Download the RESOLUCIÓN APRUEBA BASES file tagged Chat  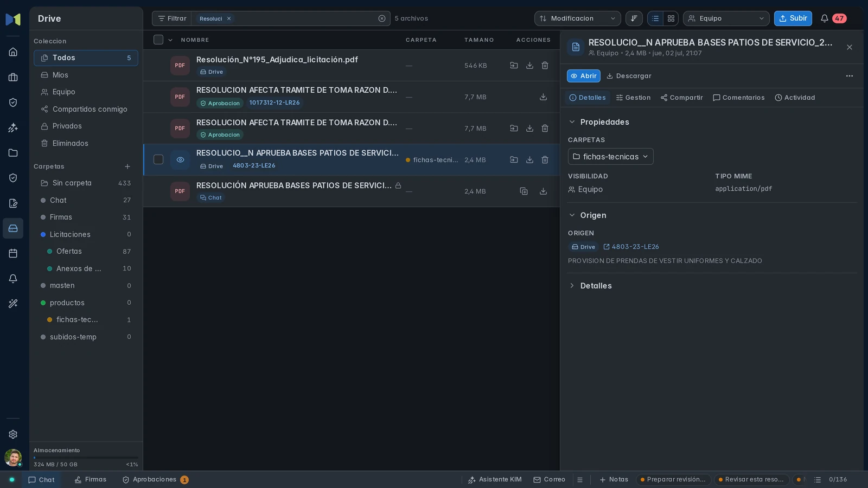(x=543, y=191)
